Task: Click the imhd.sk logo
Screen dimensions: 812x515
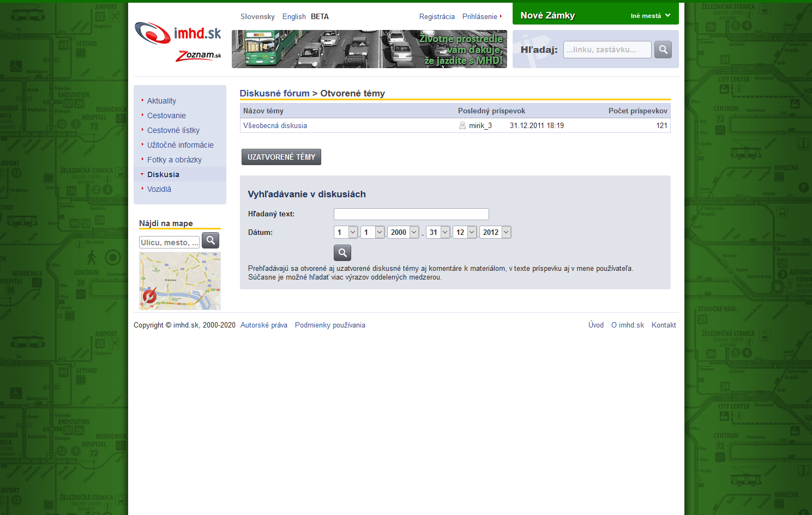Action: pyautogui.click(x=178, y=34)
